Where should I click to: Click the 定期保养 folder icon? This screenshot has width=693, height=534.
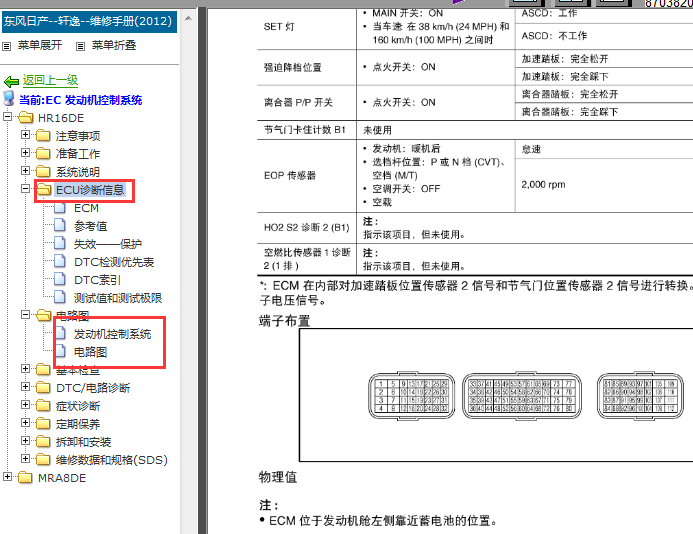[43, 423]
